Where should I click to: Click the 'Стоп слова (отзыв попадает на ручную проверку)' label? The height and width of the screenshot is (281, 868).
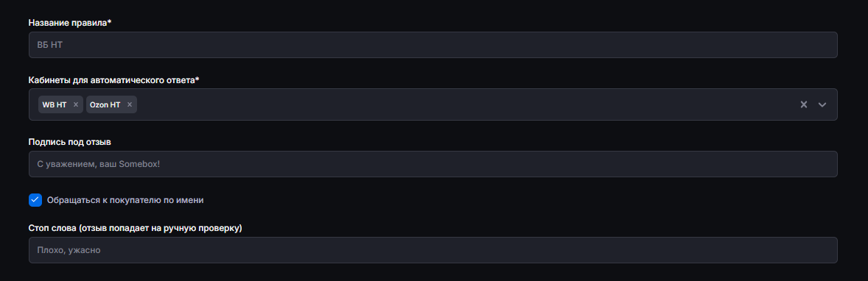pyautogui.click(x=136, y=229)
